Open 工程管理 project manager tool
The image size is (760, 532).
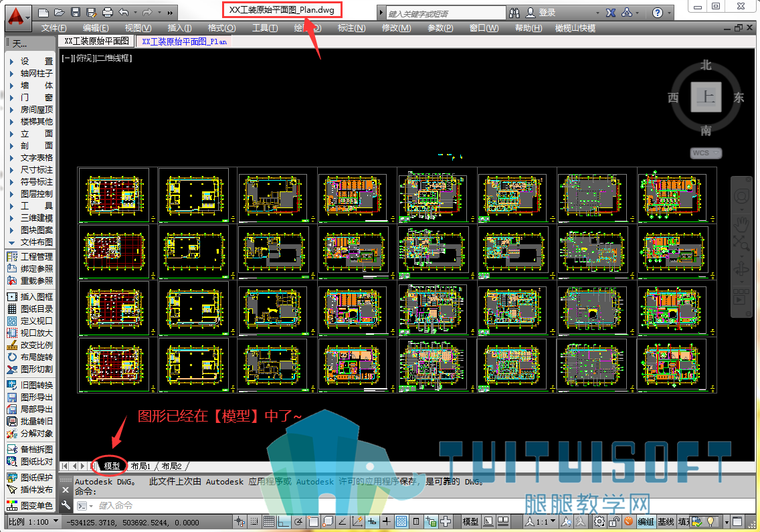pyautogui.click(x=30, y=256)
